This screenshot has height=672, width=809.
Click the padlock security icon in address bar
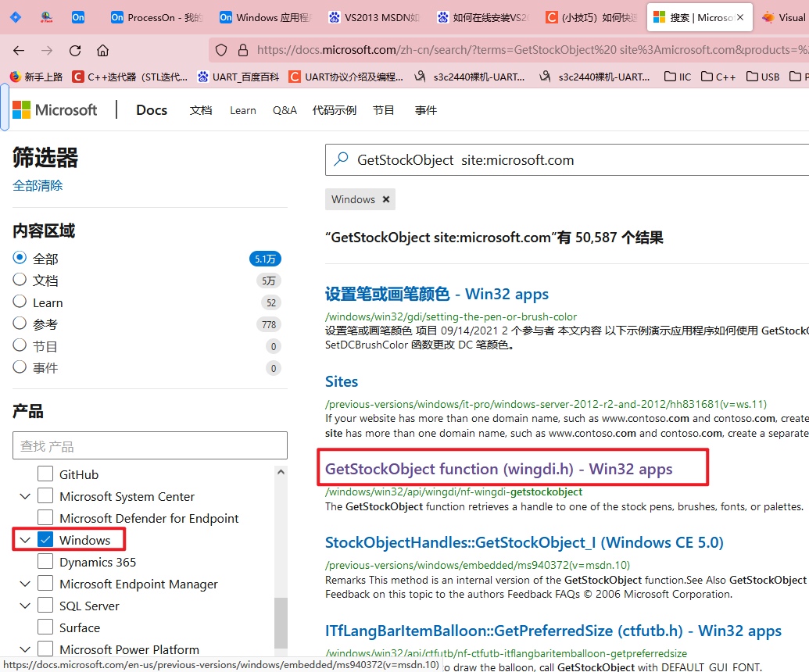tap(241, 49)
